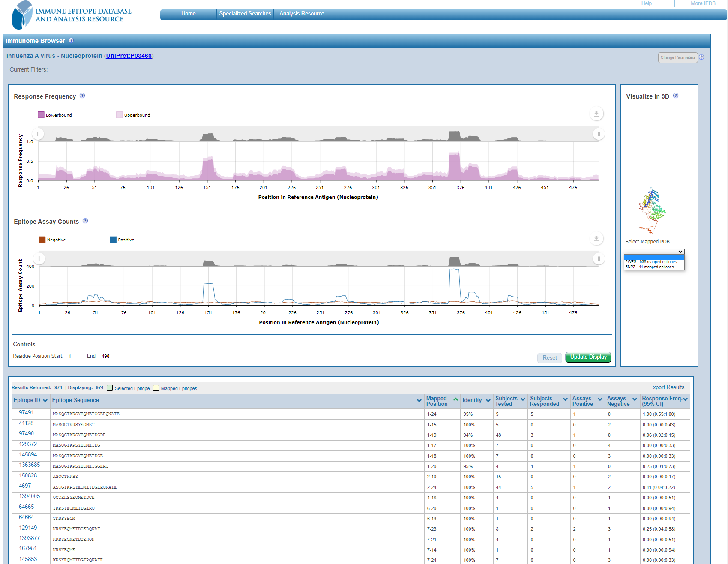The height and width of the screenshot is (564, 728).
Task: Toggle Upperbound legend swatch
Action: (119, 115)
